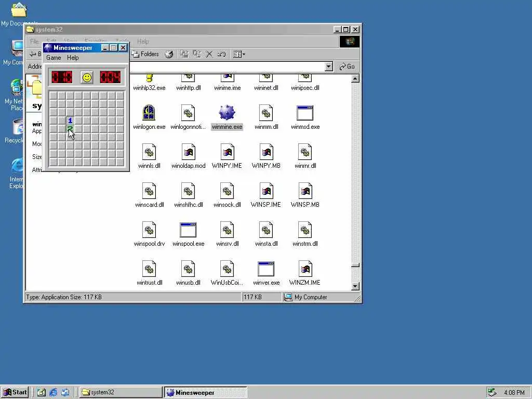This screenshot has width=532, height=399.
Task: Select the winusb.dll file icon
Action: tap(188, 269)
